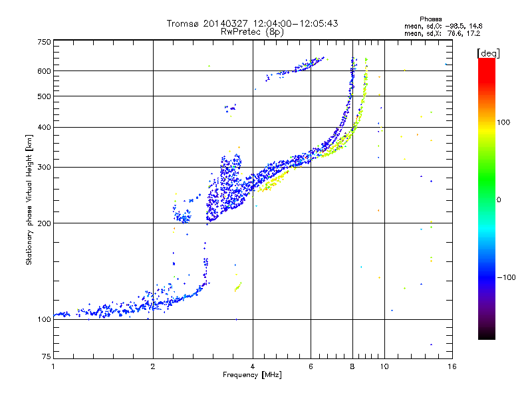Click the y-axis tick label "600"
The image size is (532, 399).
[44, 71]
